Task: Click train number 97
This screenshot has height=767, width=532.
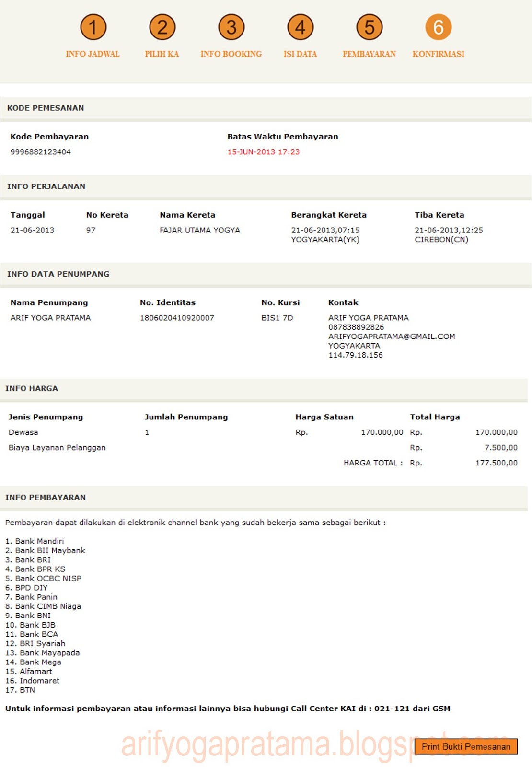Action: [91, 230]
